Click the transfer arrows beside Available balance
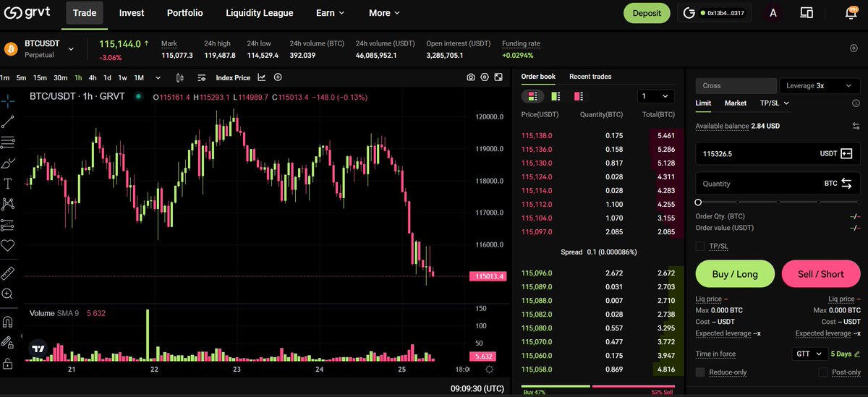This screenshot has width=868, height=397. point(856,126)
